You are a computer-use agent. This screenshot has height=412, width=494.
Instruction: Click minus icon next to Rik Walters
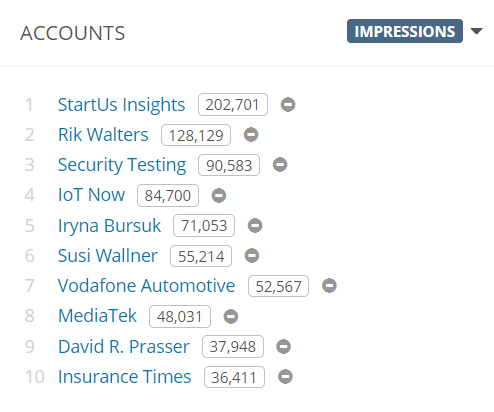click(251, 135)
